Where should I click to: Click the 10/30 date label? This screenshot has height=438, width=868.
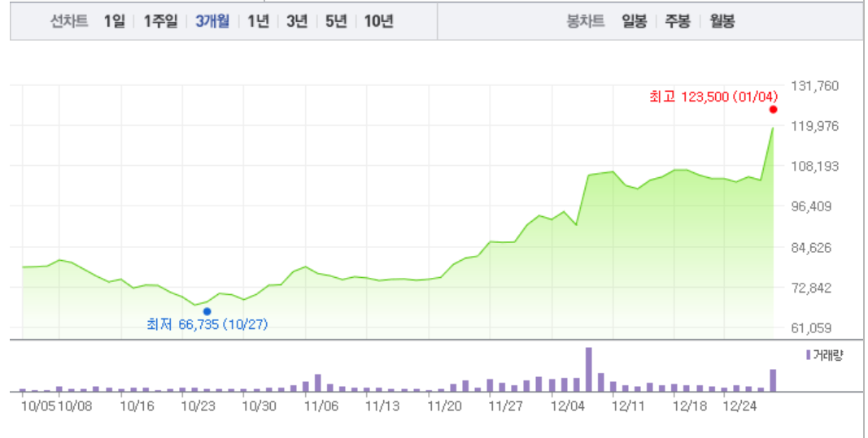click(x=259, y=406)
